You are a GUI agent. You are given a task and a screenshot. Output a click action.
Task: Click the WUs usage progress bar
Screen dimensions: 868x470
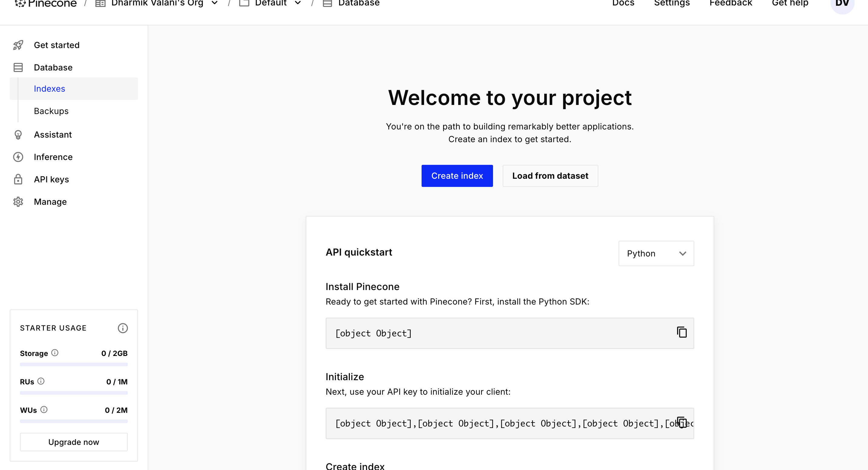(74, 421)
